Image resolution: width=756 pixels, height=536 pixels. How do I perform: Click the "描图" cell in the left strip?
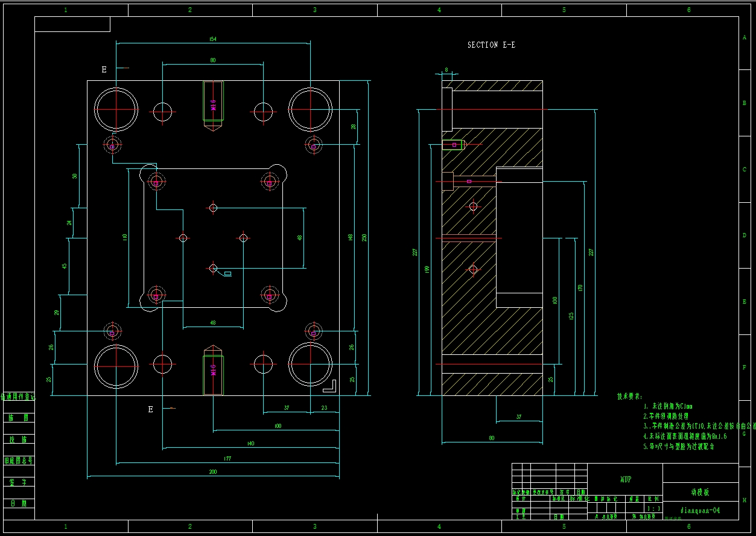click(x=19, y=418)
